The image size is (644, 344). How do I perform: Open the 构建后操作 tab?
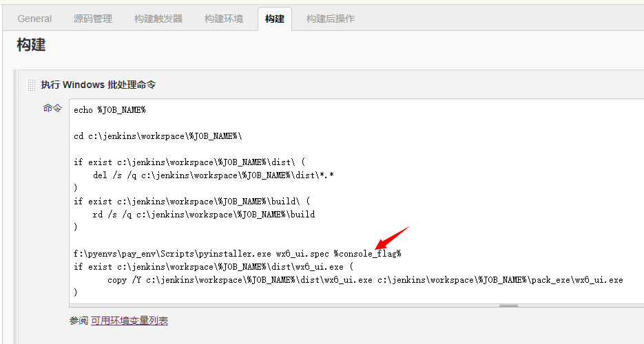click(331, 19)
